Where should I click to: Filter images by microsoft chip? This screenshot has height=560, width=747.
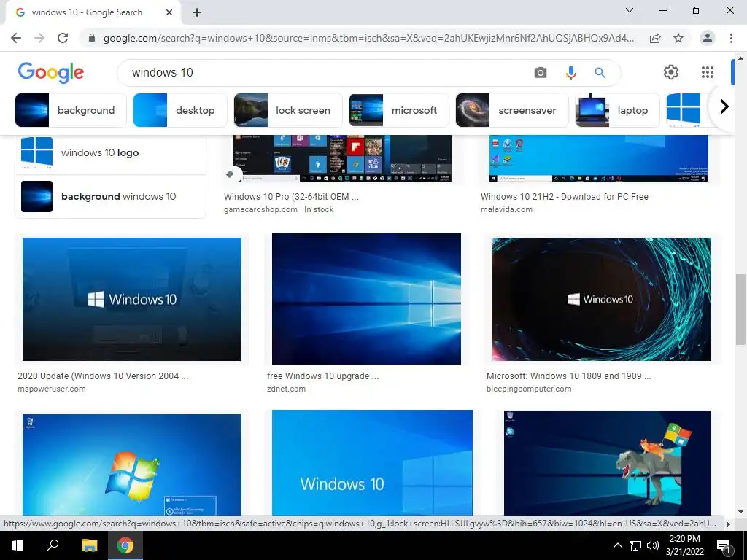(x=399, y=110)
